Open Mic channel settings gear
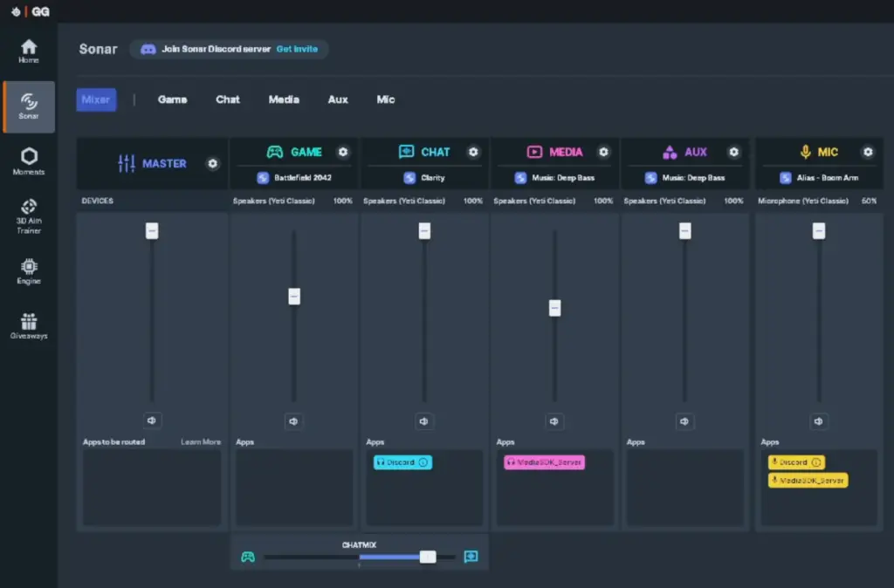 click(x=868, y=152)
